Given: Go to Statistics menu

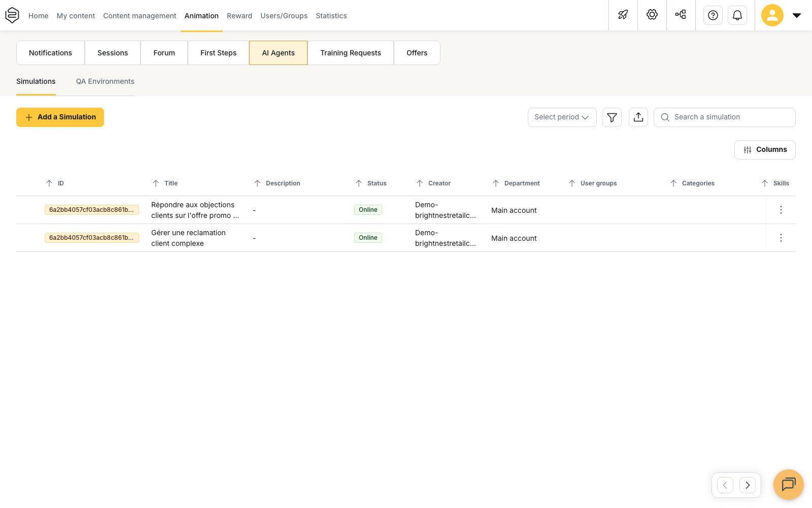Looking at the screenshot, I should [331, 16].
